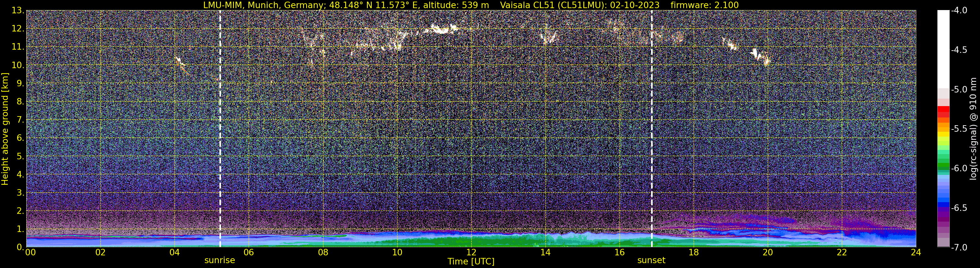Click the '9.' height axis tick label

tap(20, 83)
